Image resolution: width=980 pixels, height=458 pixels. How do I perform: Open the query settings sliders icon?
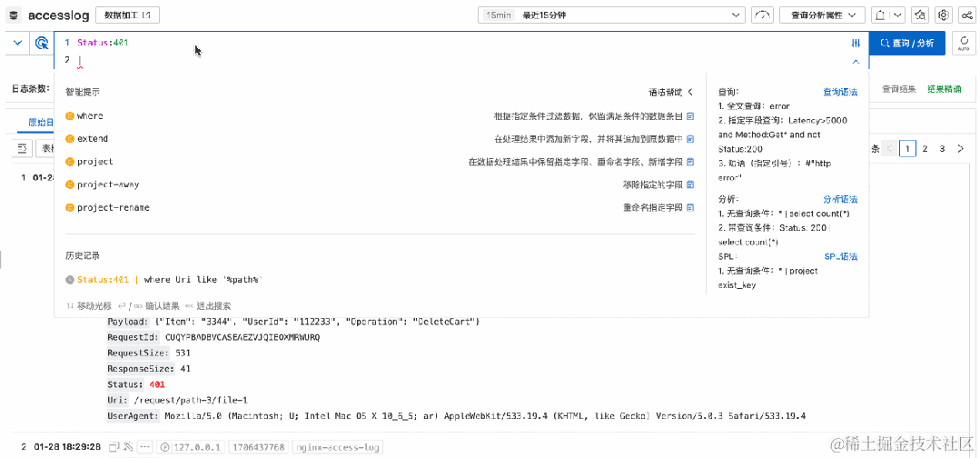(856, 44)
